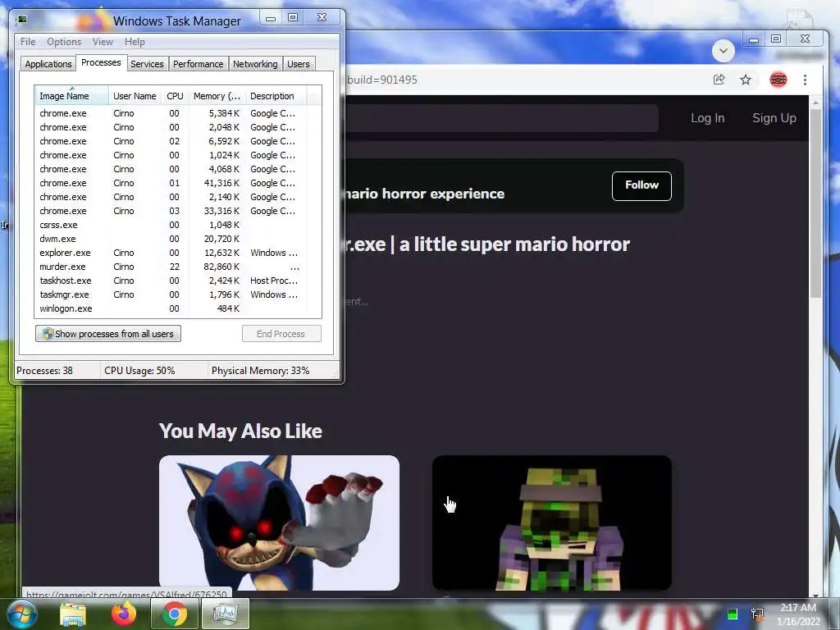This screenshot has height=630, width=840.
Task: Click the network tray icon
Action: tap(757, 614)
